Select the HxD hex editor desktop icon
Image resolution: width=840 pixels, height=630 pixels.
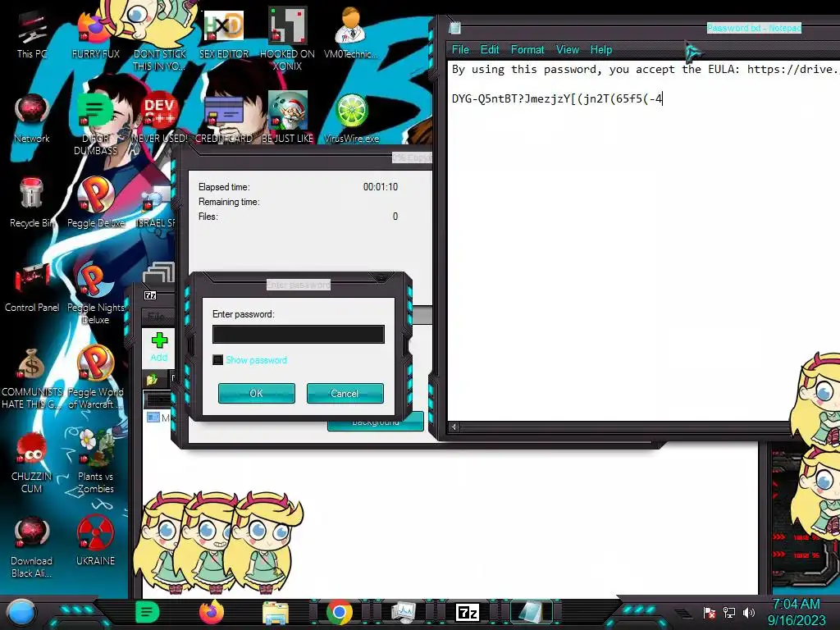(224, 34)
